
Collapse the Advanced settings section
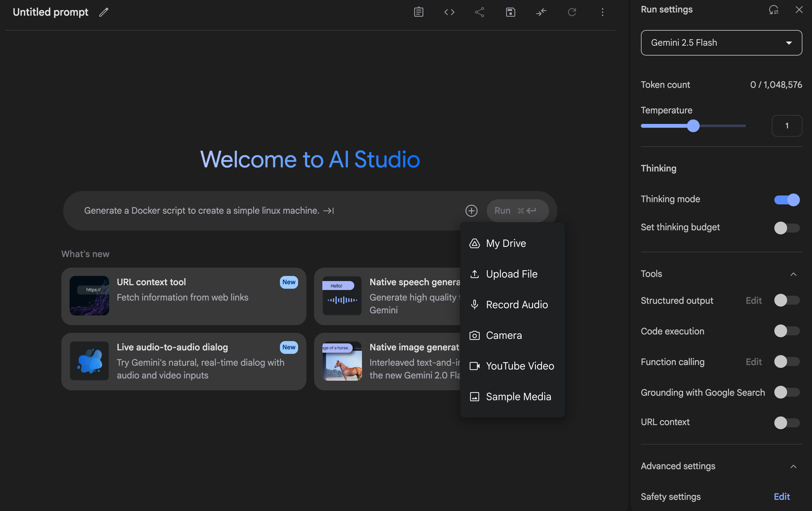(793, 467)
